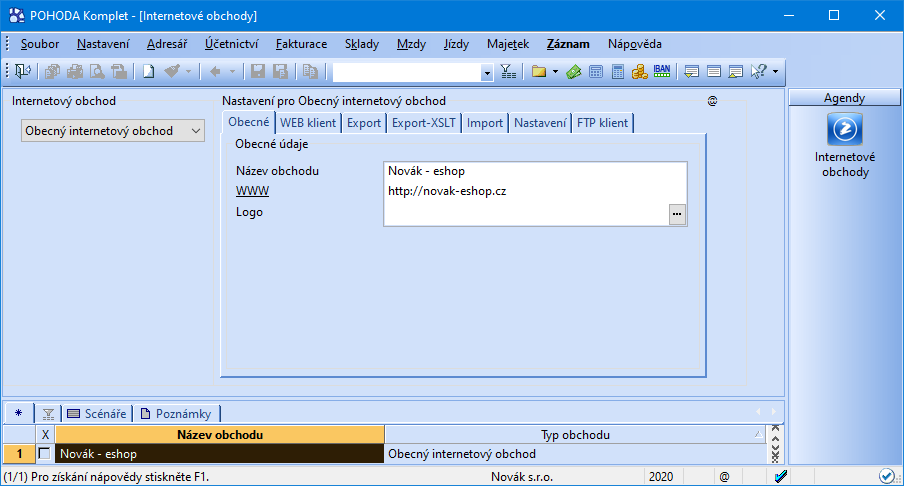Click the Název obchodu column header
This screenshot has width=904, height=486.
coord(220,435)
